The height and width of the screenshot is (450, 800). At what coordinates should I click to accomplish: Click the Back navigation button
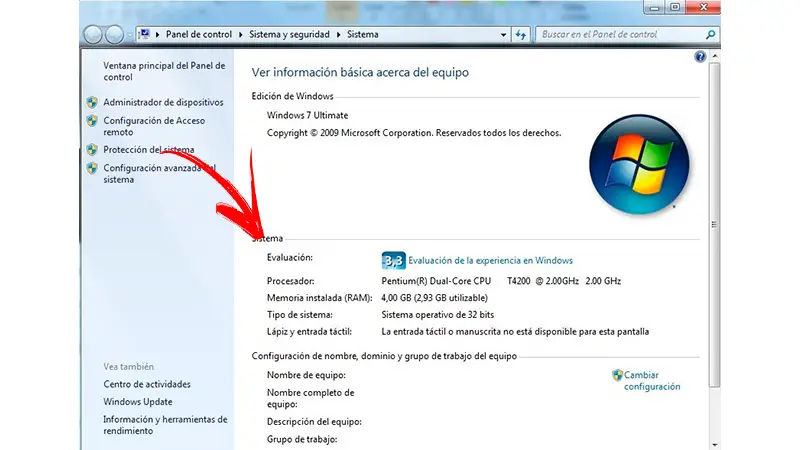coord(93,35)
